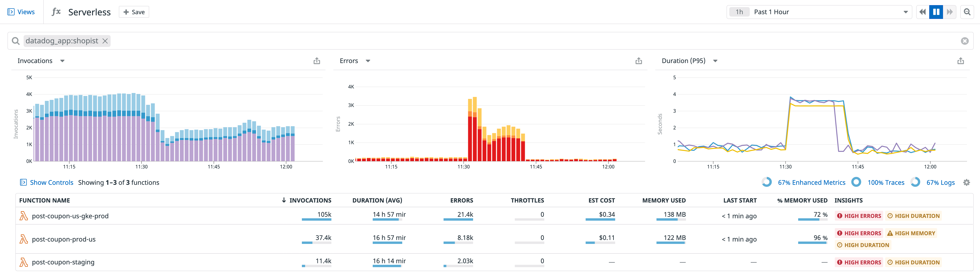This screenshot has height=277, width=980.
Task: Remove the datadog_app:shopist filter chip
Action: 105,41
